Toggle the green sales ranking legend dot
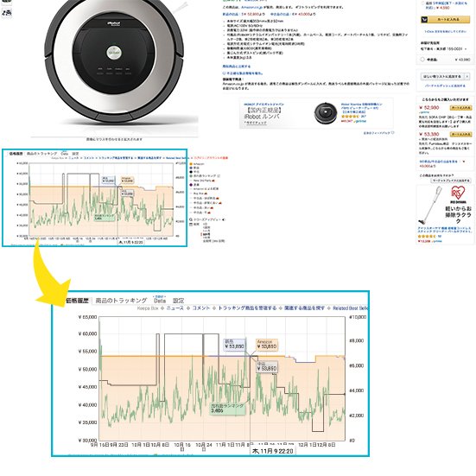The width and height of the screenshot is (476, 476). 191,176
